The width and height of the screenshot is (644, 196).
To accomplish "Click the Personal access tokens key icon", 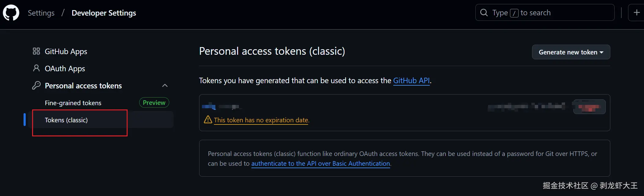I will (x=36, y=85).
